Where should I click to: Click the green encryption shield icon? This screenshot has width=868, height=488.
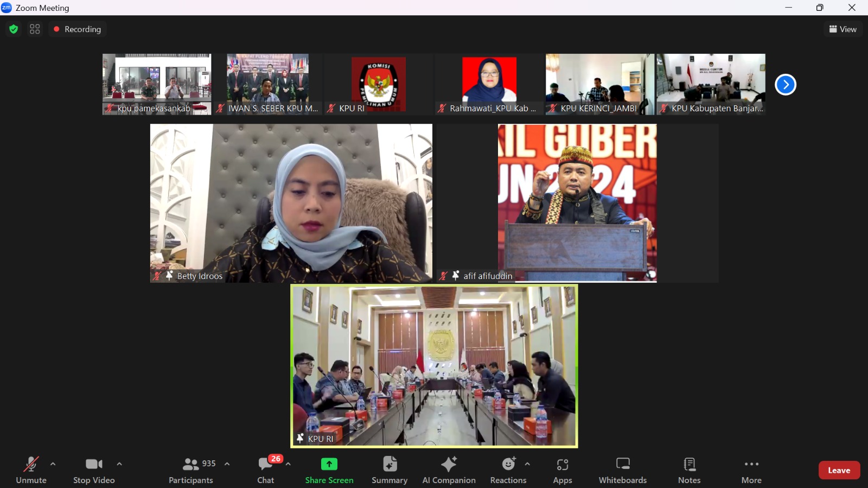pyautogui.click(x=14, y=29)
